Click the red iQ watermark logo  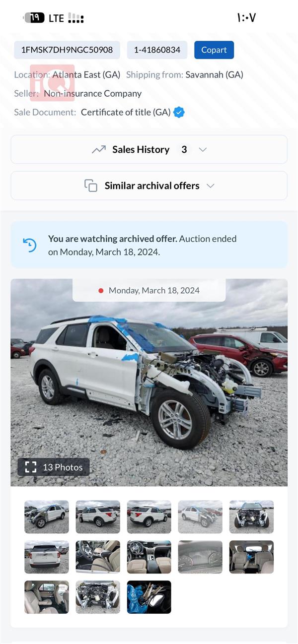(52, 83)
